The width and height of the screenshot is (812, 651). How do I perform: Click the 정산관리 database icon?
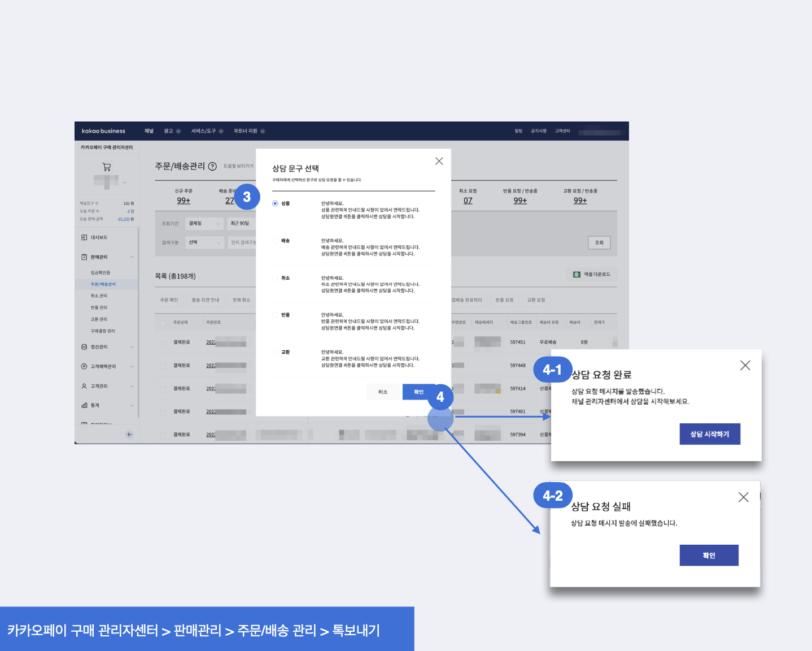(x=84, y=347)
